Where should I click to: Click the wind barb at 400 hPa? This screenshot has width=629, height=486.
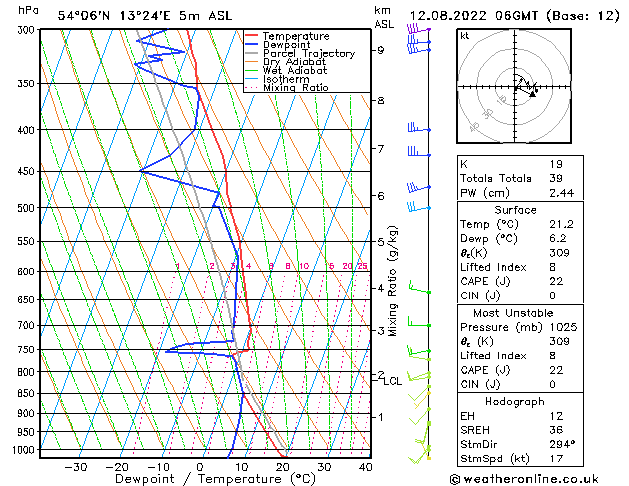coord(419,128)
